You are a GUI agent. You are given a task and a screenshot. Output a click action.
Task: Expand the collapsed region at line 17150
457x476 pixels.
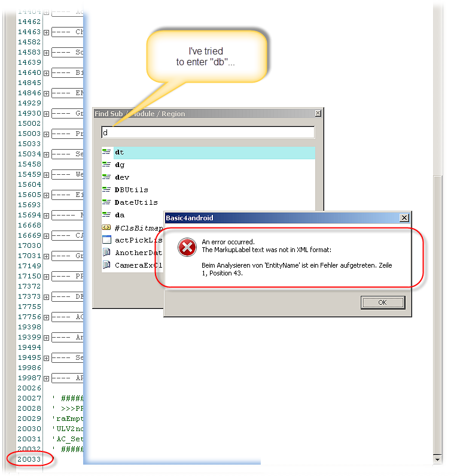(x=47, y=277)
